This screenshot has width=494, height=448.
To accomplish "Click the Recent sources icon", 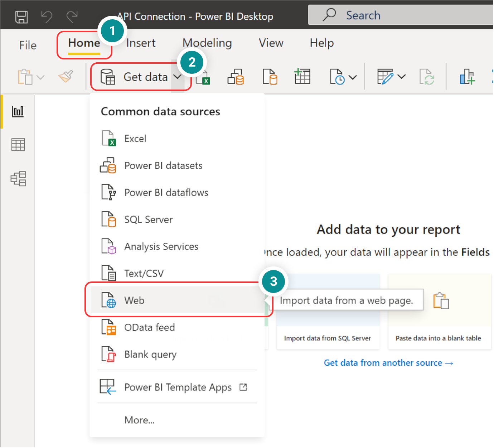I will click(x=337, y=77).
